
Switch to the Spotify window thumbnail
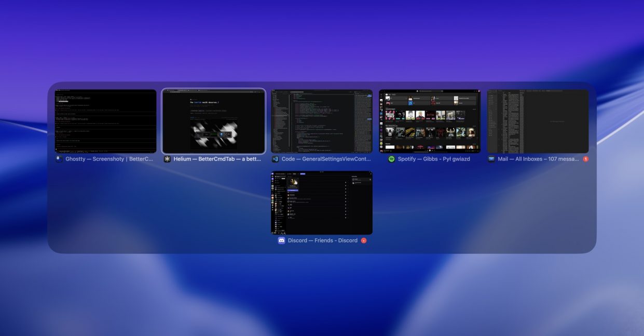[x=430, y=122]
